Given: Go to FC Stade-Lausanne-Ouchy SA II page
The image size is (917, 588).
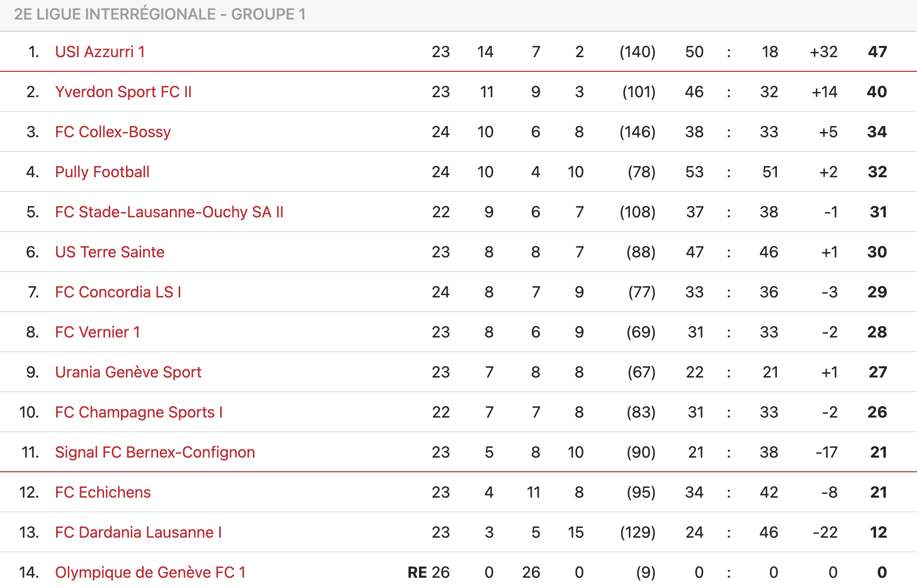Looking at the screenshot, I should (x=169, y=212).
